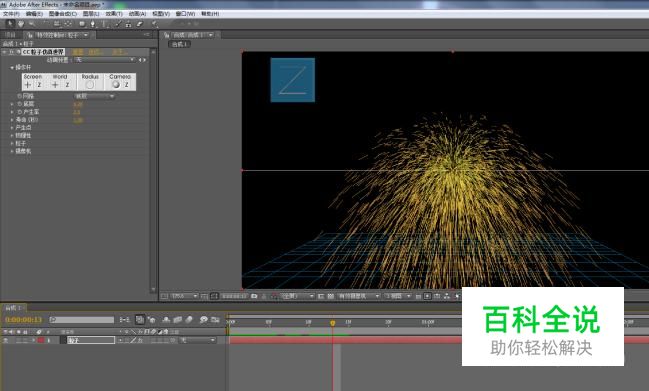Select the Horizontal Type tool
The height and width of the screenshot is (391, 649).
105,24
